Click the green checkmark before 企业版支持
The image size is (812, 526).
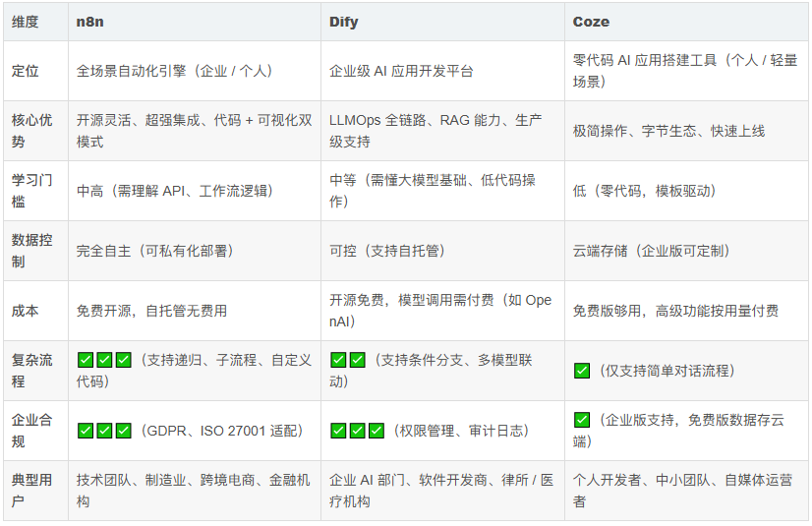pyautogui.click(x=582, y=420)
